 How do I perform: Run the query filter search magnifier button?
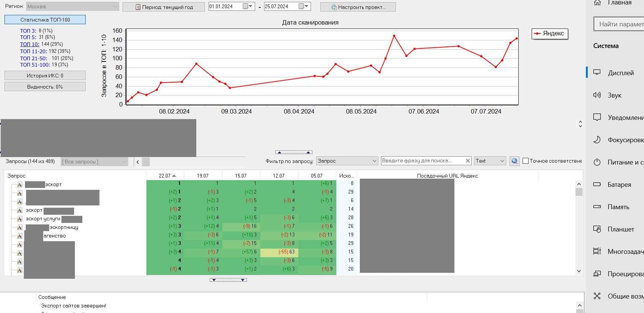[x=514, y=161]
